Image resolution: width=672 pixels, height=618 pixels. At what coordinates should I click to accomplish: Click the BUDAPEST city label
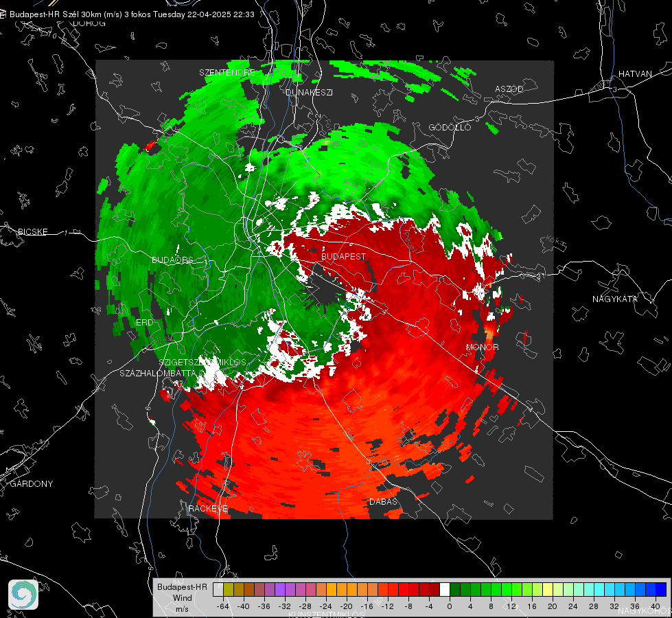click(x=343, y=256)
